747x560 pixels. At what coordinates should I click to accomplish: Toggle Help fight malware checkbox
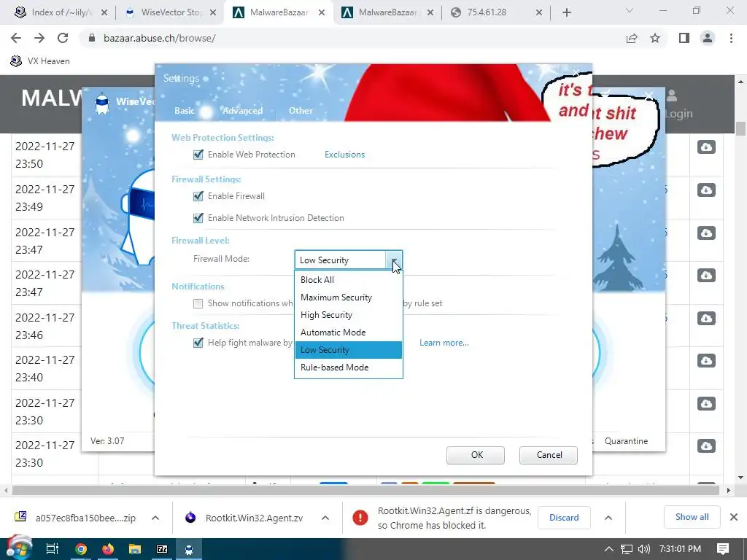pyautogui.click(x=198, y=343)
